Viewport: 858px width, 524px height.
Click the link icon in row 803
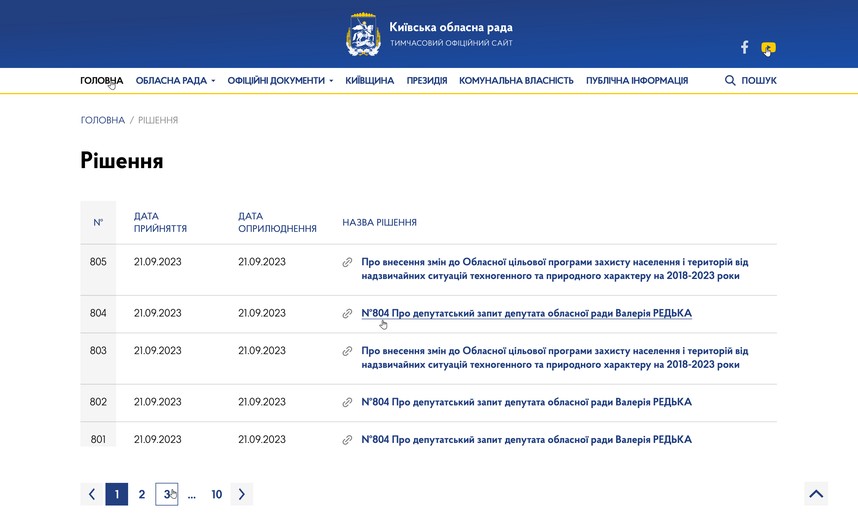(347, 351)
